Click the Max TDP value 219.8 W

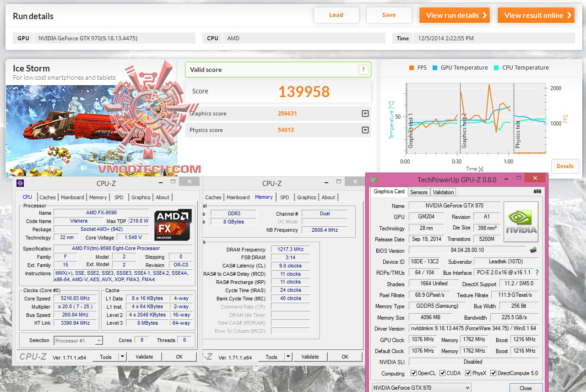(139, 221)
